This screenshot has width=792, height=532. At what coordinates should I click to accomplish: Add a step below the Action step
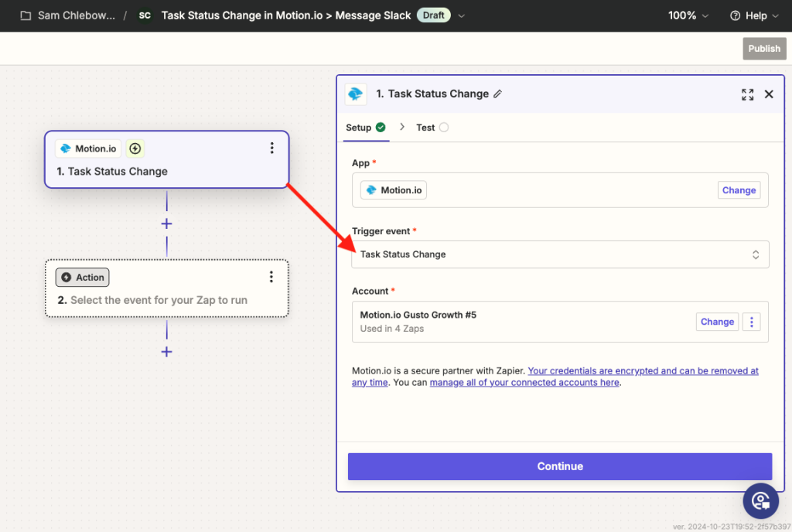point(167,352)
